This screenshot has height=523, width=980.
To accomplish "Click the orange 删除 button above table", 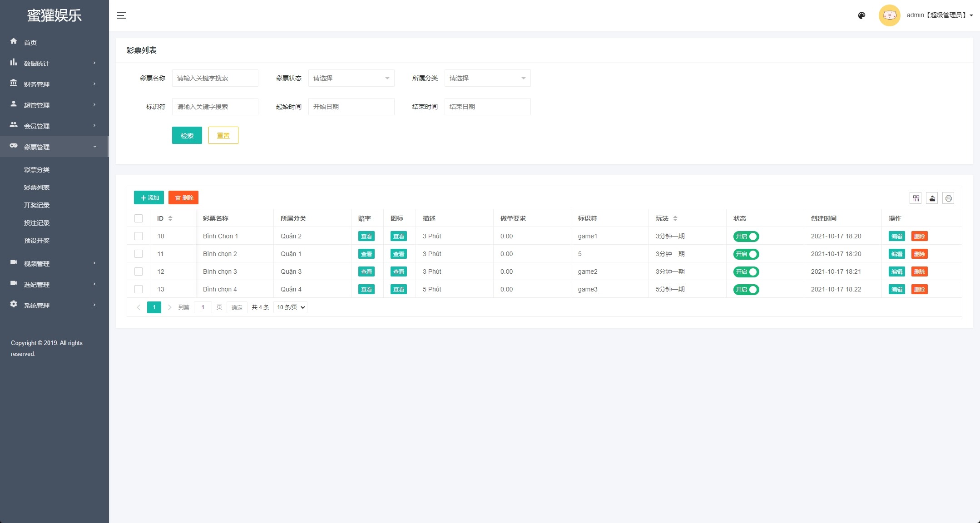I will (x=183, y=197).
